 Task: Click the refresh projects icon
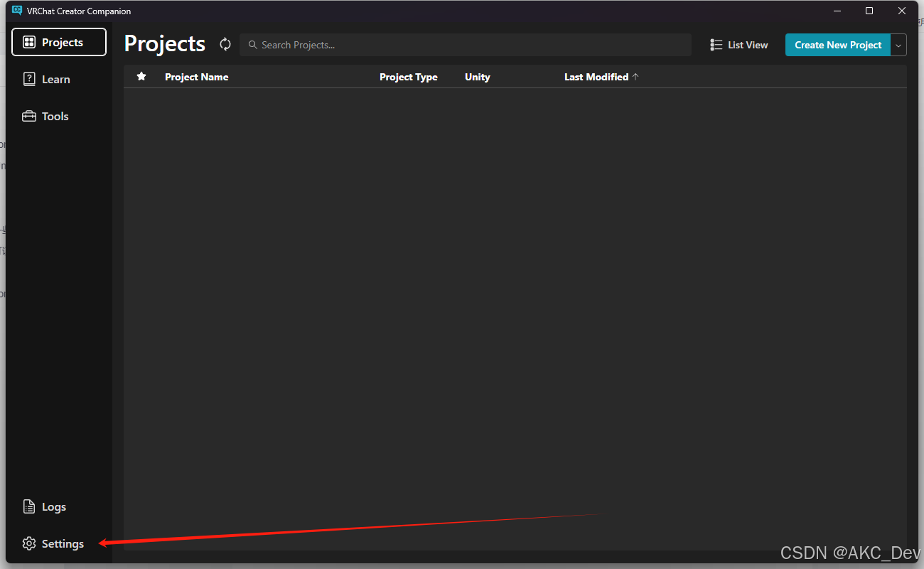tap(225, 44)
